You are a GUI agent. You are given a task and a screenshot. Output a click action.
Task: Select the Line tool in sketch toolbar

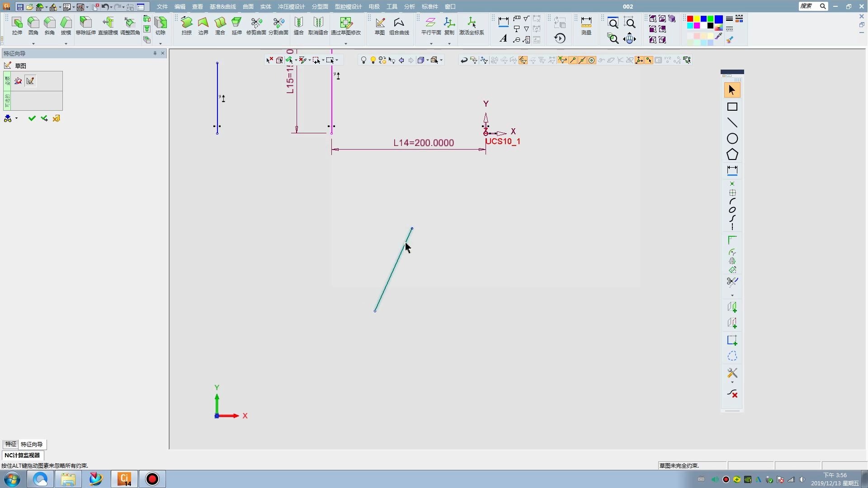pyautogui.click(x=732, y=123)
